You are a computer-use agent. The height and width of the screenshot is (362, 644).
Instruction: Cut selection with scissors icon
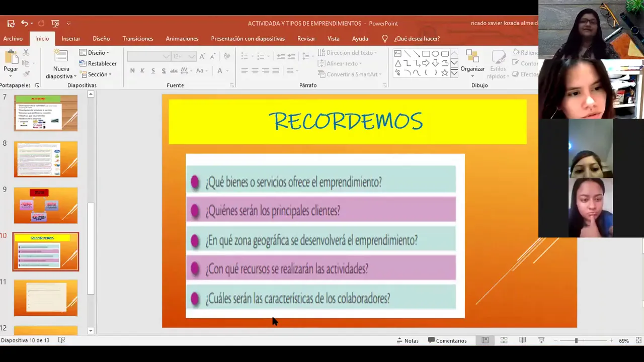26,52
